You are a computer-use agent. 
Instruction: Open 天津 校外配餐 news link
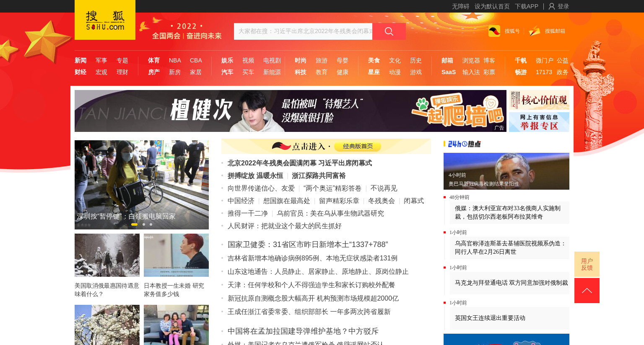point(311,285)
